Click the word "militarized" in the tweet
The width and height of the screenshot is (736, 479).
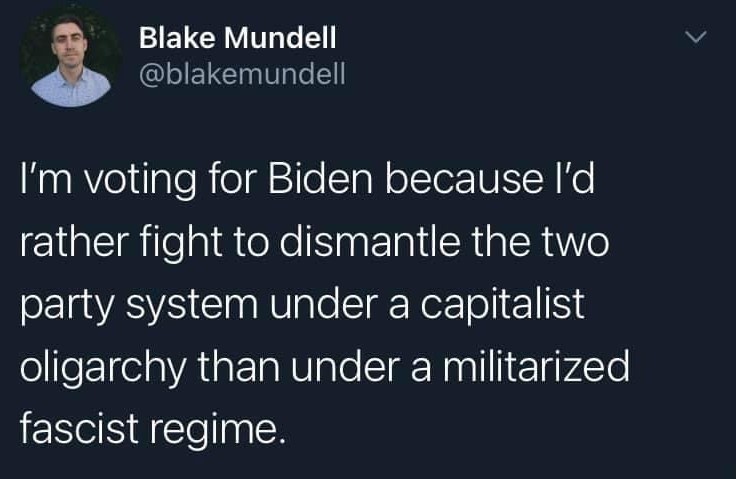click(536, 366)
